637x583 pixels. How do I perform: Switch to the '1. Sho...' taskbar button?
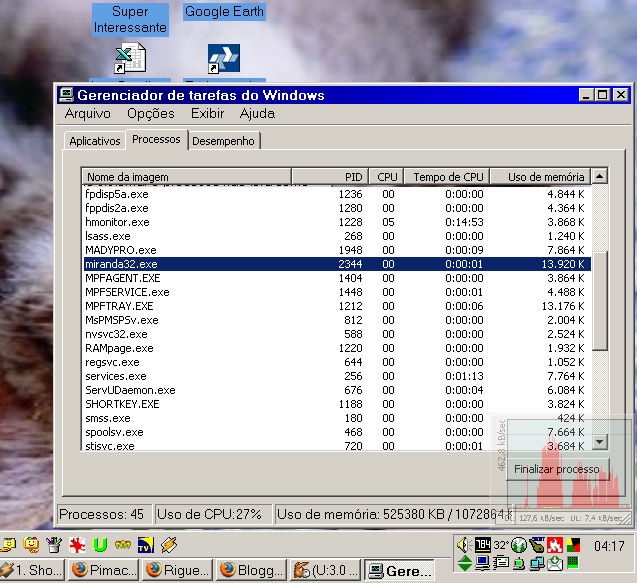pos(32,570)
